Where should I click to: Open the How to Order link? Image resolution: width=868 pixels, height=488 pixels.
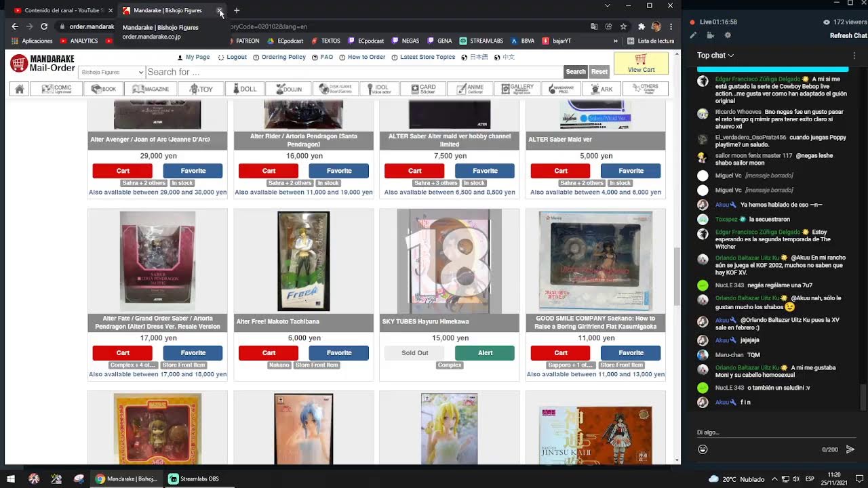click(362, 57)
